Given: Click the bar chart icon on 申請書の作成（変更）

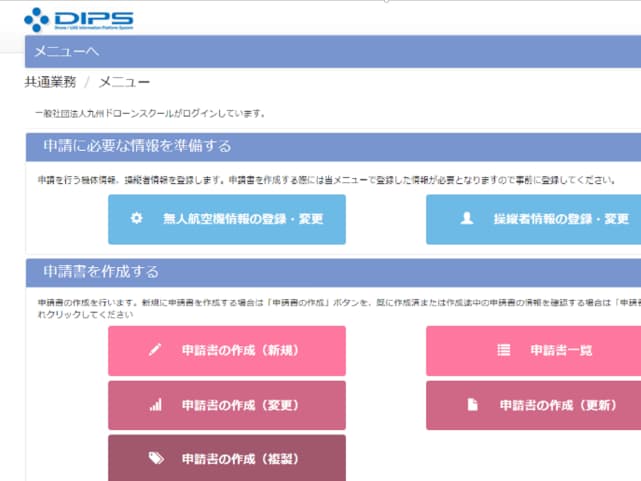Looking at the screenshot, I should [155, 405].
